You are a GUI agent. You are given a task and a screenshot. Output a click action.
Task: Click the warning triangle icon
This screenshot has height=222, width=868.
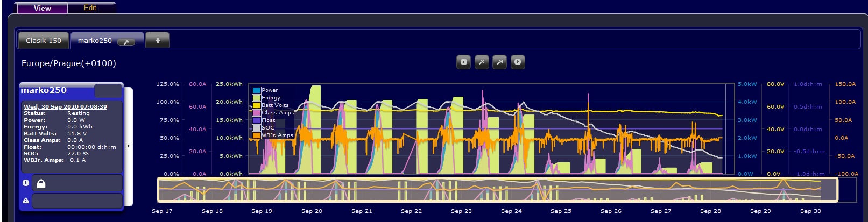click(x=25, y=200)
